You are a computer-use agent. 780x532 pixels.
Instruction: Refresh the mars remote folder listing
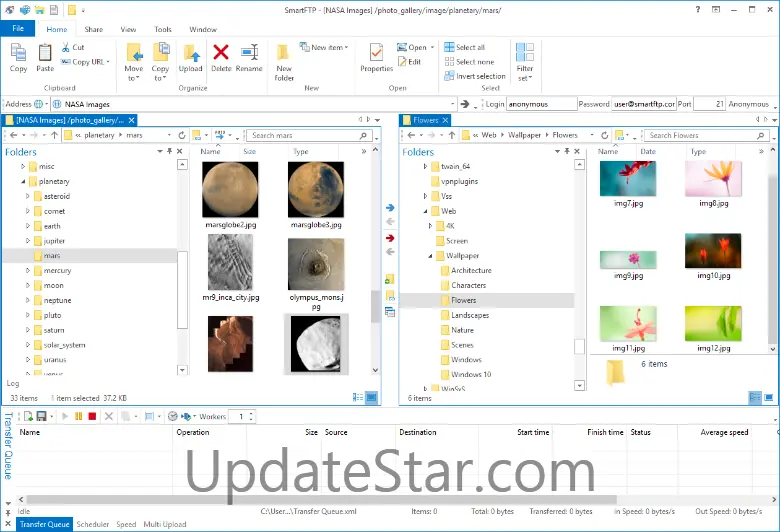pos(181,135)
